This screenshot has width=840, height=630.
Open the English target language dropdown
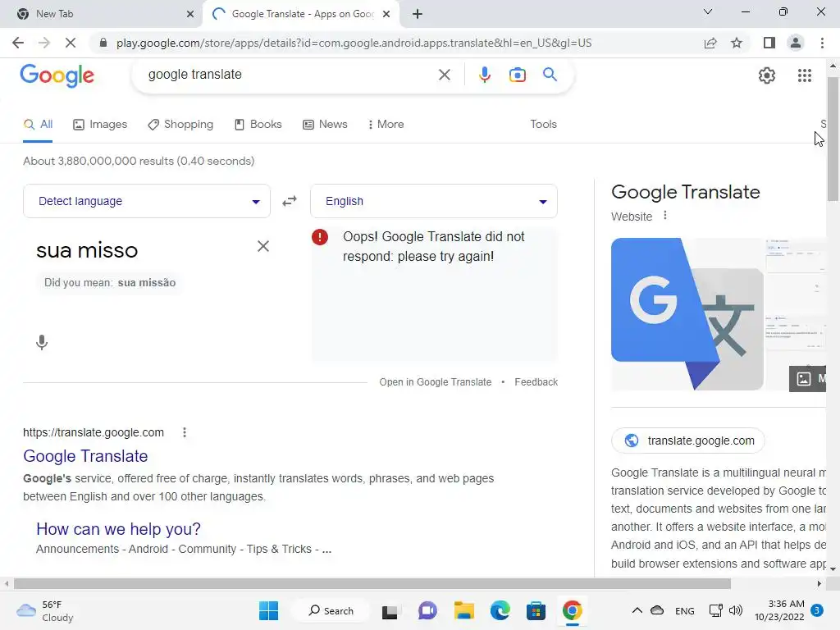434,201
